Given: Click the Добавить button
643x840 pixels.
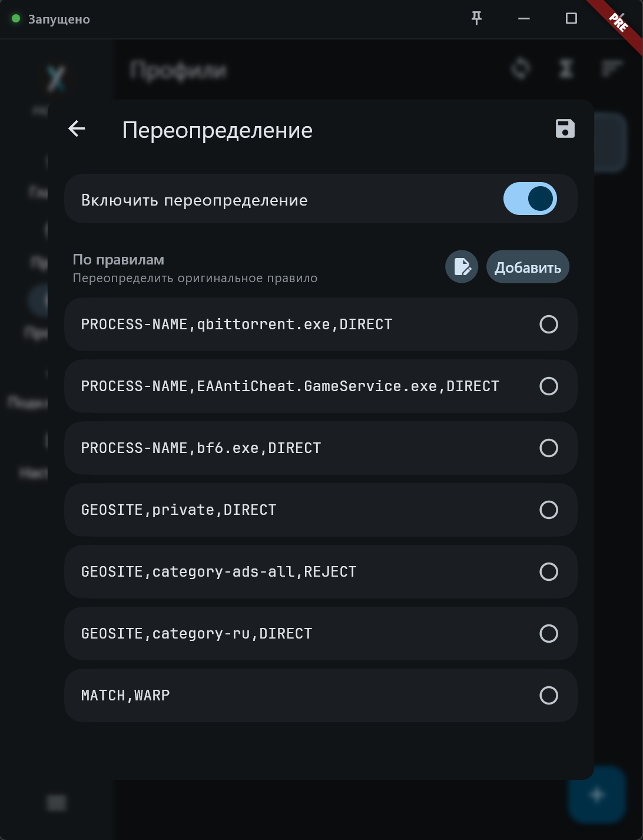Looking at the screenshot, I should (528, 267).
